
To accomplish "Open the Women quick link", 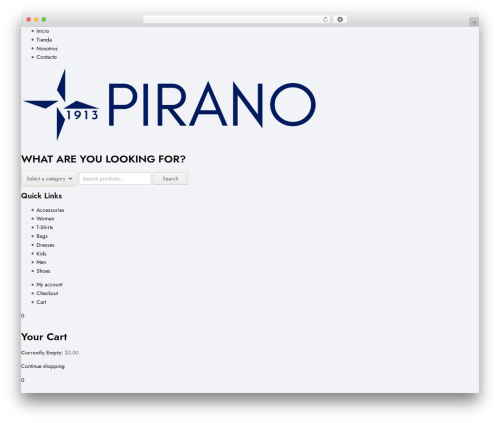I will click(45, 219).
